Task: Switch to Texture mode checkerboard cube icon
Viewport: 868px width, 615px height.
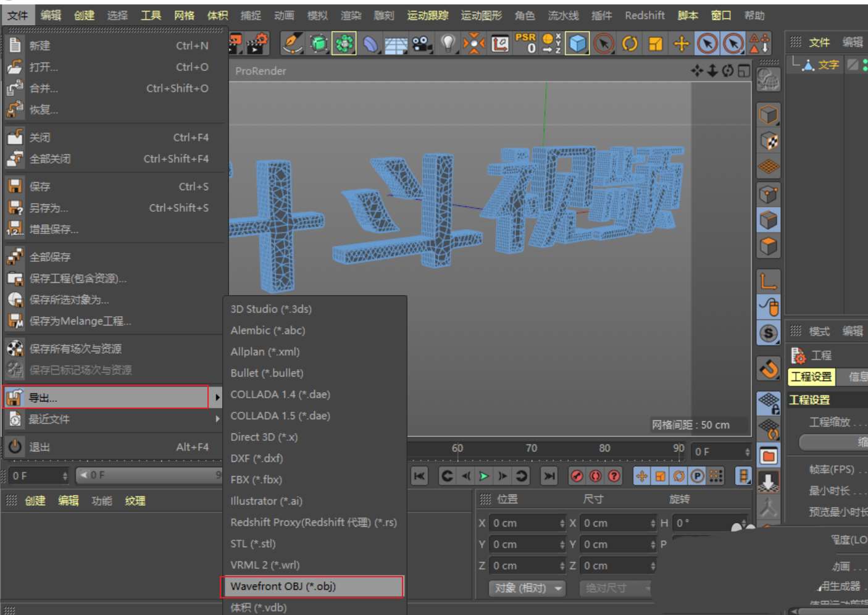Action: pyautogui.click(x=769, y=141)
